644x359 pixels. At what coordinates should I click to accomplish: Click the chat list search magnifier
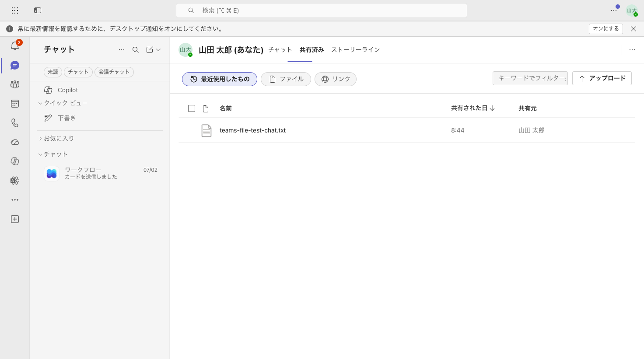point(136,50)
